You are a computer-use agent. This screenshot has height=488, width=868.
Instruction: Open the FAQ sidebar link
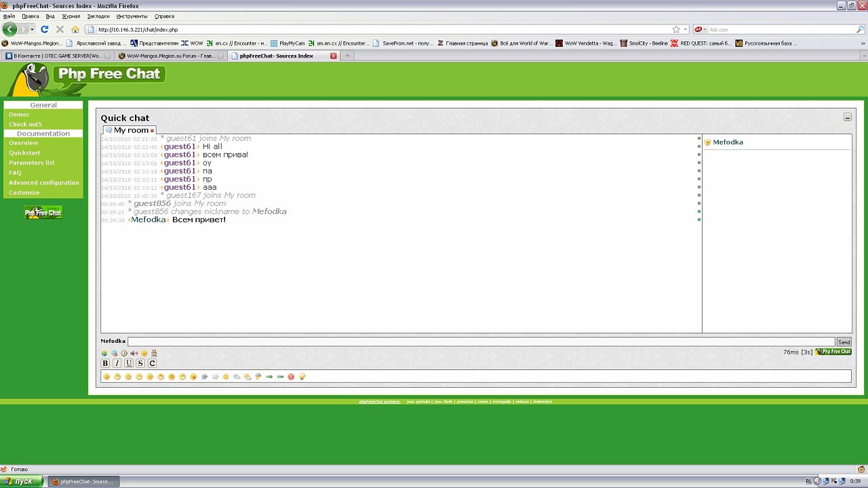[15, 173]
